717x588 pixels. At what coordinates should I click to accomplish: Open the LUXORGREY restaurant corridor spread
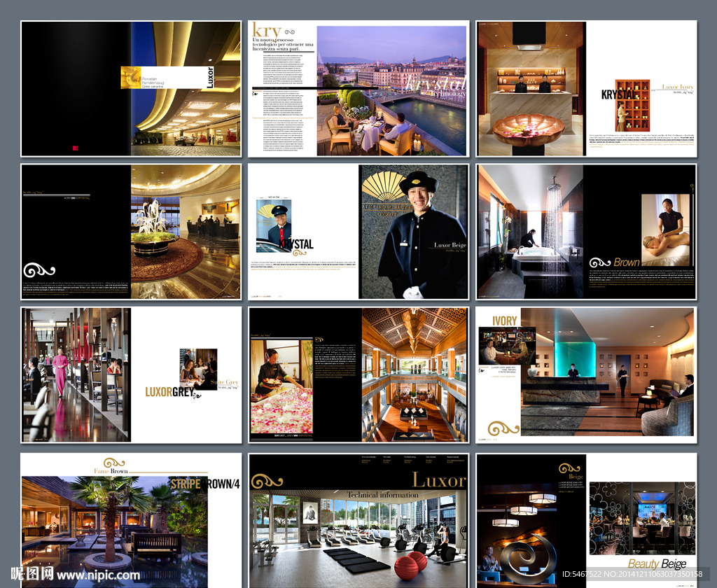tap(131, 375)
